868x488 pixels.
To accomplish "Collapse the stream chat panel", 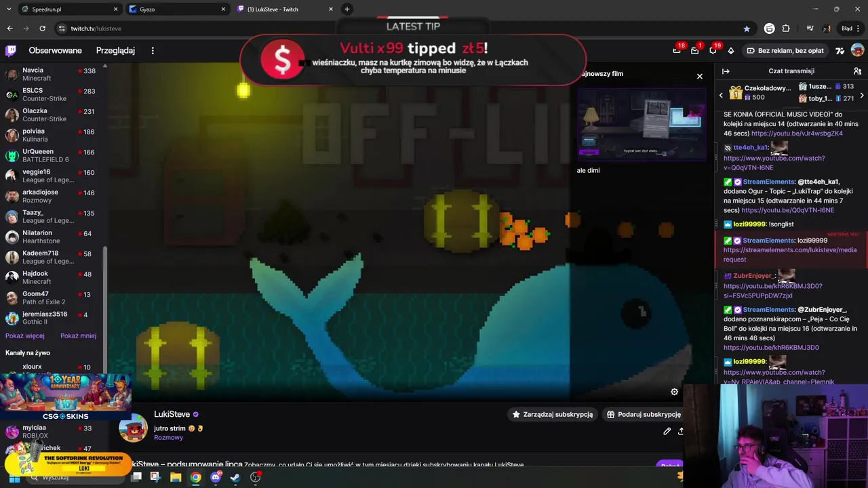I will (x=726, y=70).
